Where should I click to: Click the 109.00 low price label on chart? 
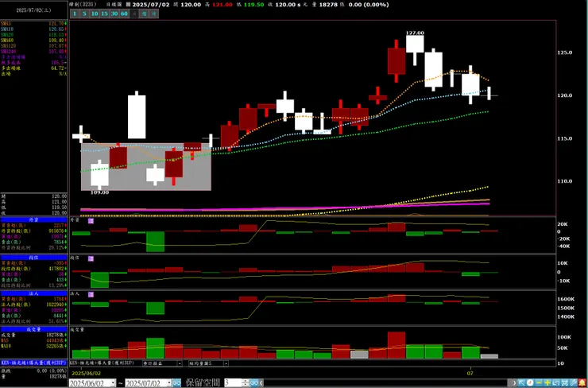pos(100,192)
